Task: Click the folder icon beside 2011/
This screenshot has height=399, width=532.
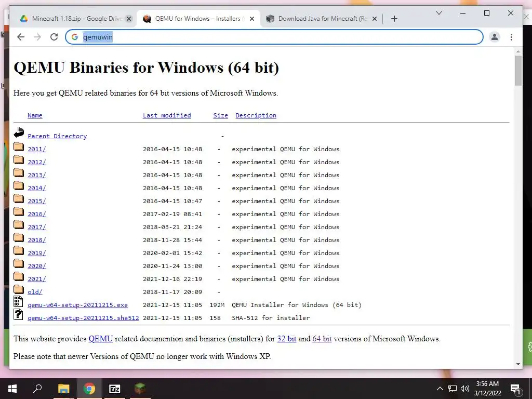Action: point(19,147)
